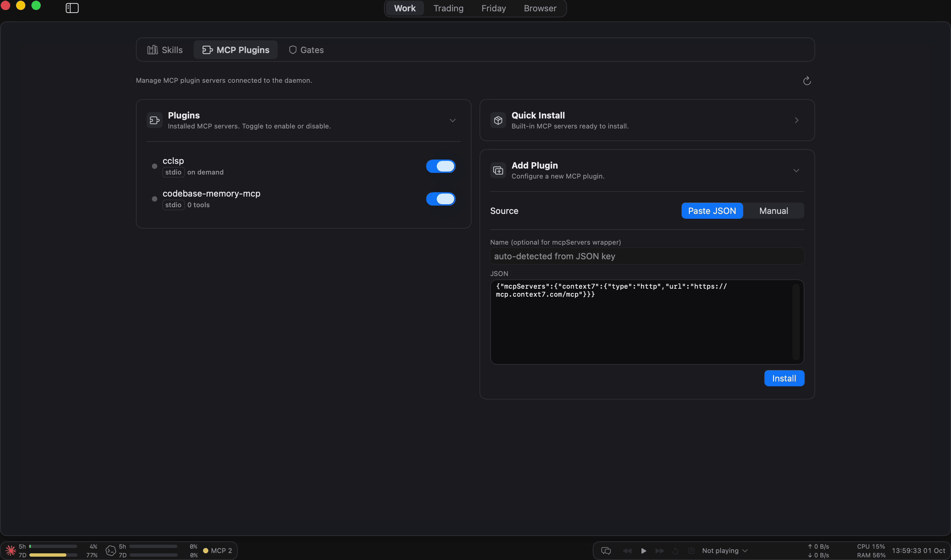
Task: Click the codebase-memory-mcp plugin name
Action: 211,194
